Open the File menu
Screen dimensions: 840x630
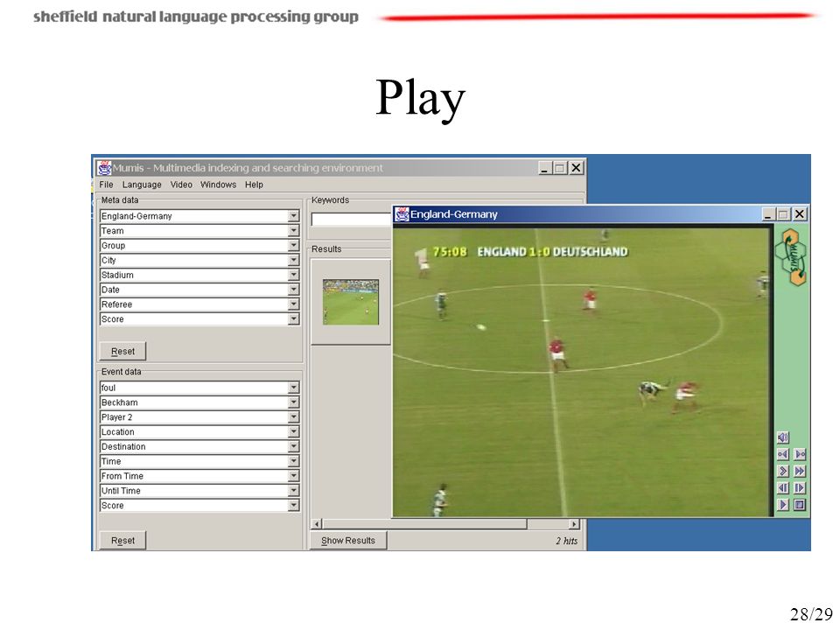tap(106, 185)
